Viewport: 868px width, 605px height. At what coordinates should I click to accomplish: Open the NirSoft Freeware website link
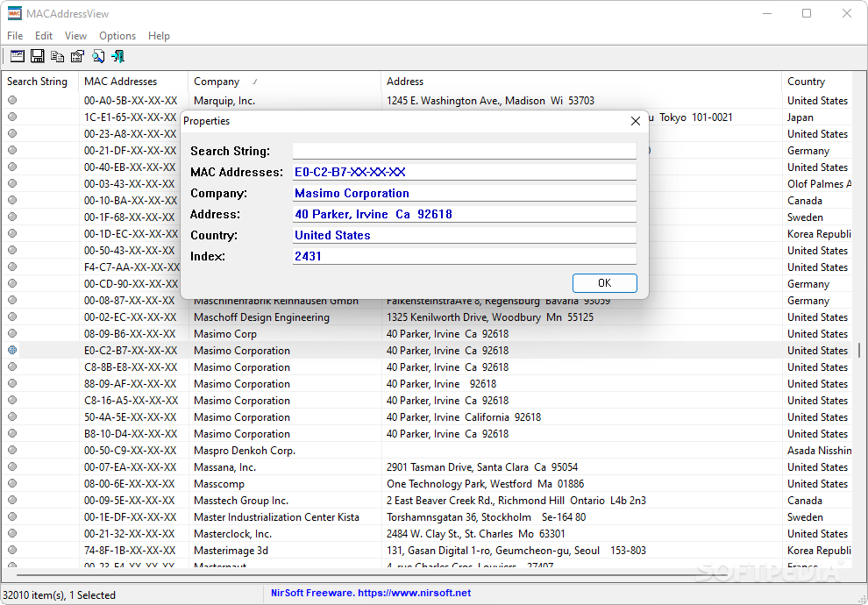pos(371,593)
